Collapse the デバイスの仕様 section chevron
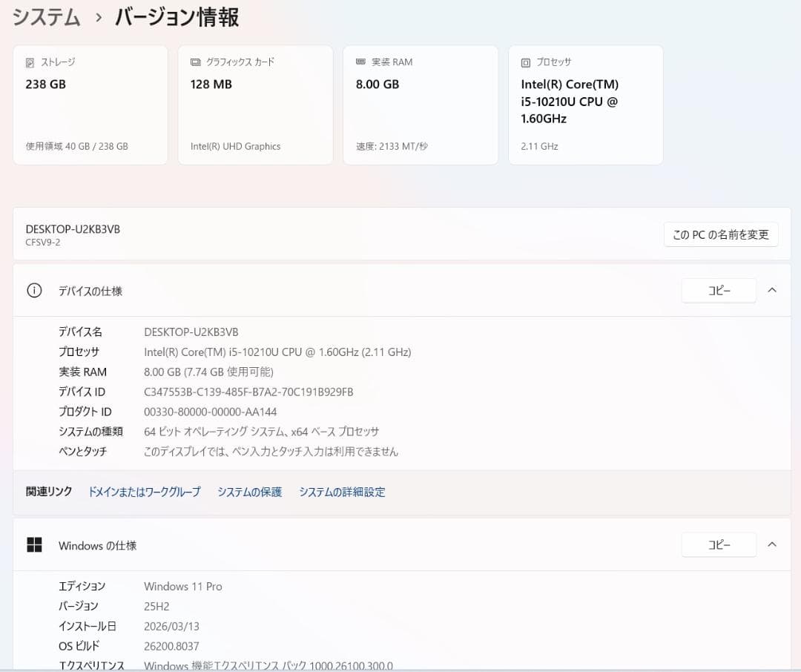Viewport: 801px width, 672px height. [772, 290]
